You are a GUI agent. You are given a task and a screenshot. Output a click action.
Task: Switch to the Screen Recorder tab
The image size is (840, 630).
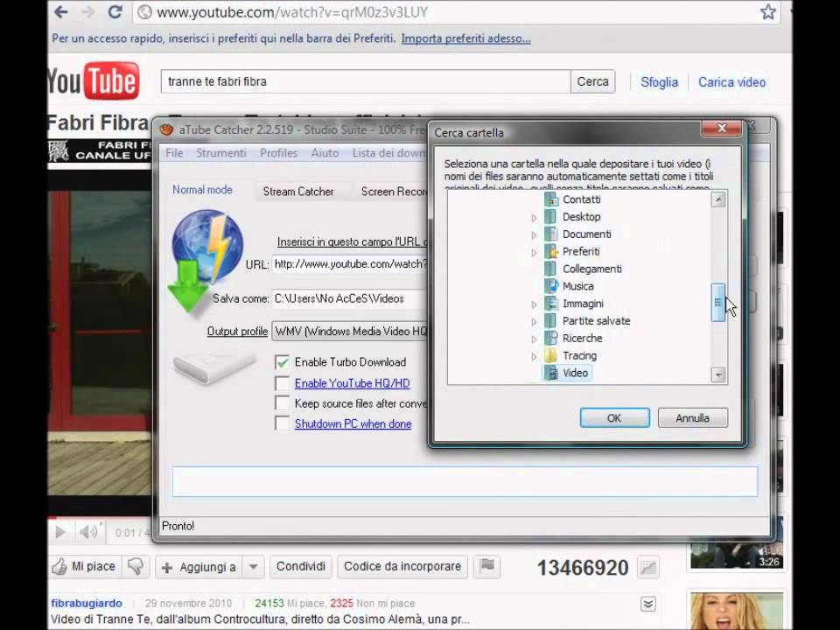coord(394,192)
